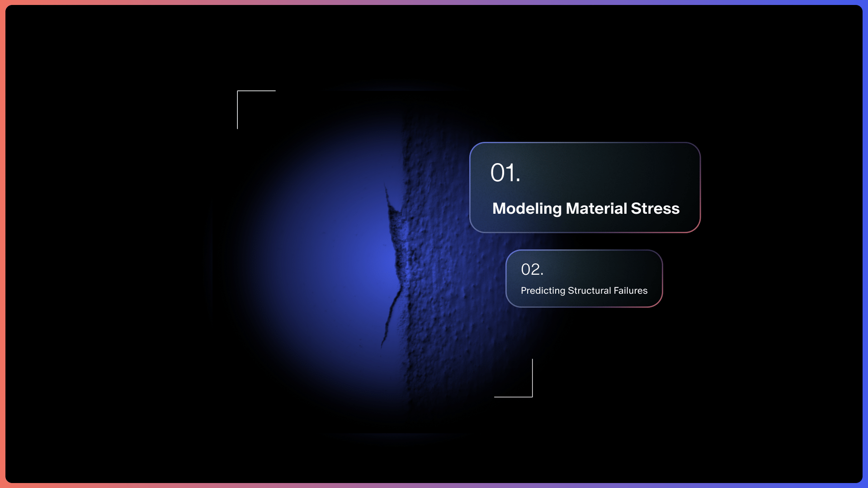Select the 01. Modeling Material Stress card
The width and height of the screenshot is (868, 488).
click(x=585, y=188)
